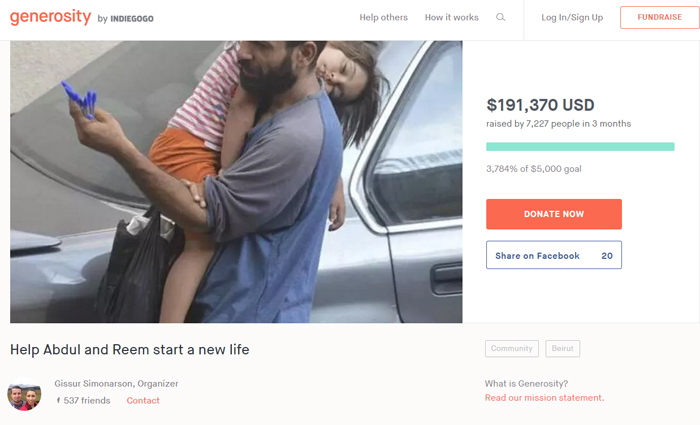Click the green fundraising progress bar
This screenshot has height=425, width=700.
(580, 147)
